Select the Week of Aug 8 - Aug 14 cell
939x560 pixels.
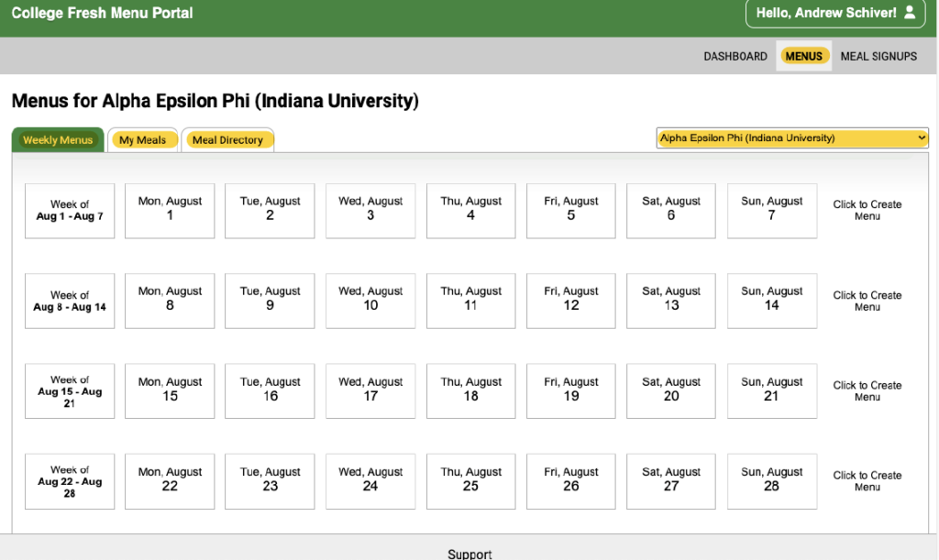[70, 301]
